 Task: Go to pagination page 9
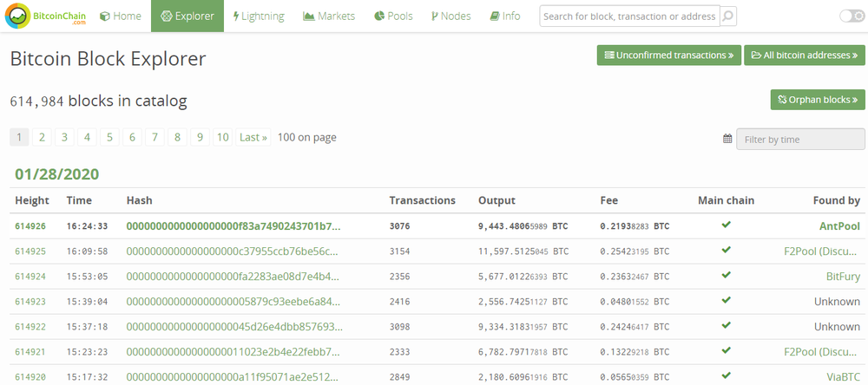tap(200, 137)
